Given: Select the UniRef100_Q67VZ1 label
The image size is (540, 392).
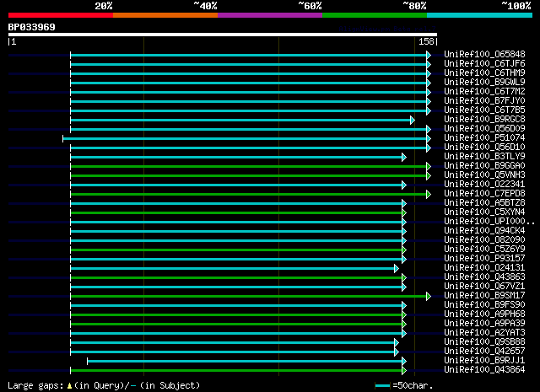Looking at the screenshot, I should pos(484,287).
